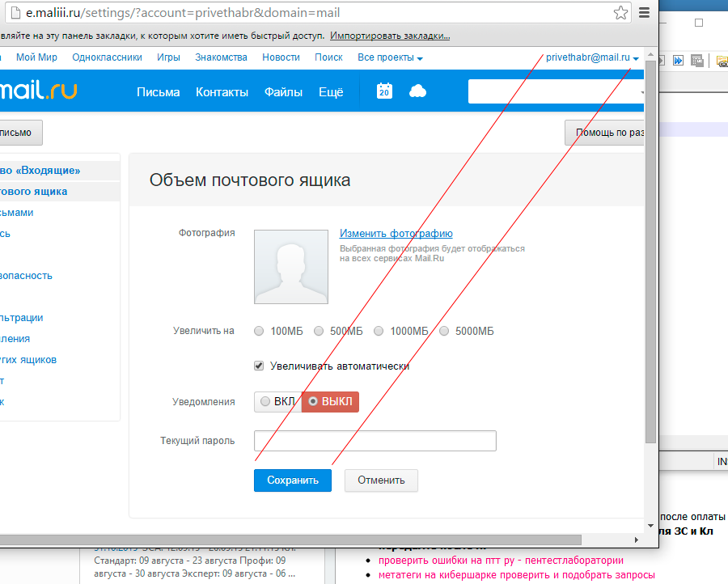Open Поиск in the top portal bar
The height and width of the screenshot is (584, 728).
click(x=328, y=57)
